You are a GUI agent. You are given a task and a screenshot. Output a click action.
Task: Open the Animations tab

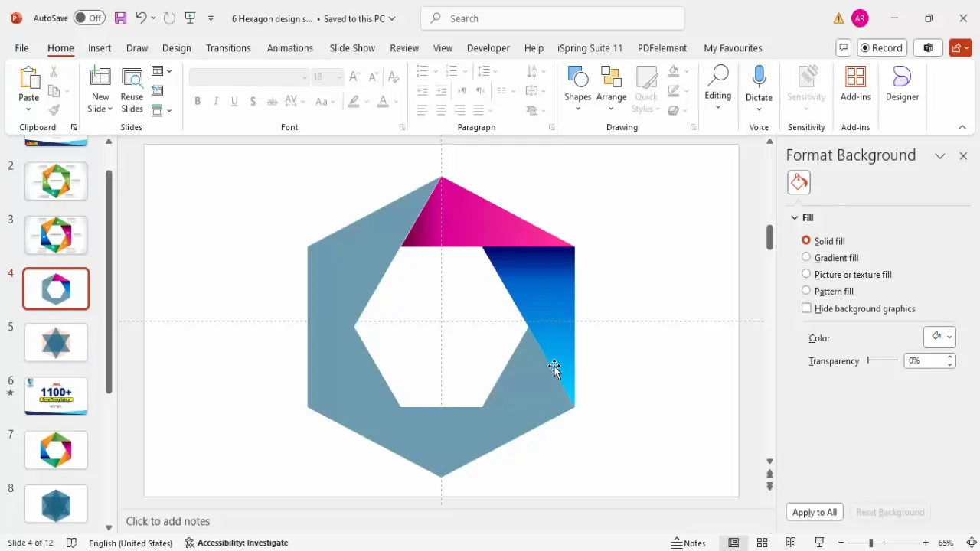coord(290,47)
